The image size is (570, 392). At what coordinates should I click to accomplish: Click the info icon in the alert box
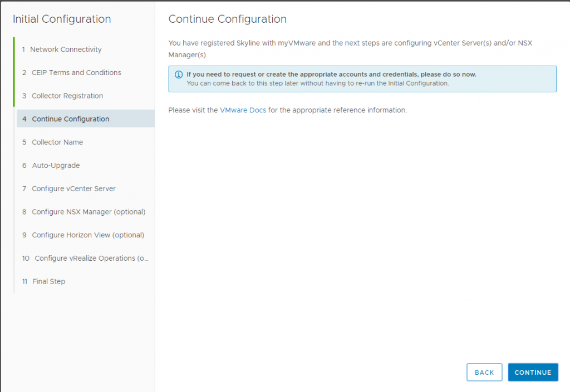[x=179, y=75]
